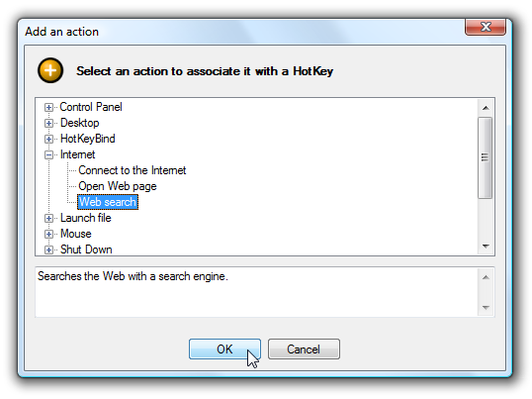The width and height of the screenshot is (532, 399).
Task: Expand the Desktop tree node
Action: click(x=48, y=123)
